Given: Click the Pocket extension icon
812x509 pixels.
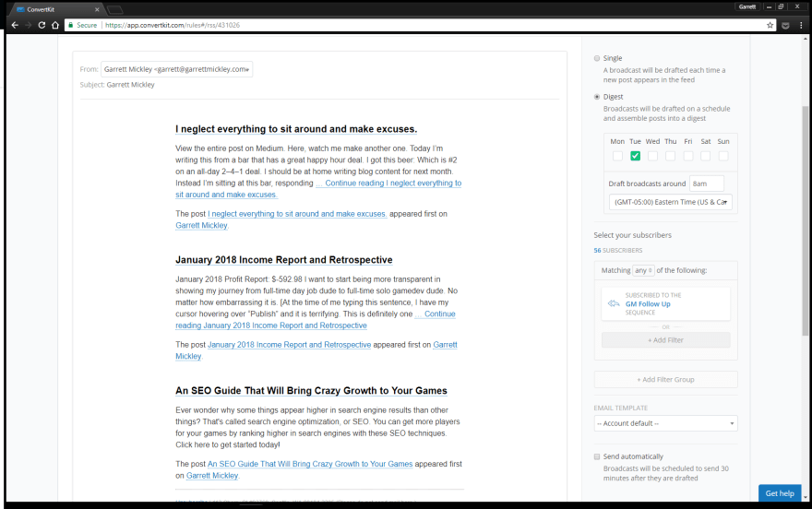Looking at the screenshot, I should 785,25.
